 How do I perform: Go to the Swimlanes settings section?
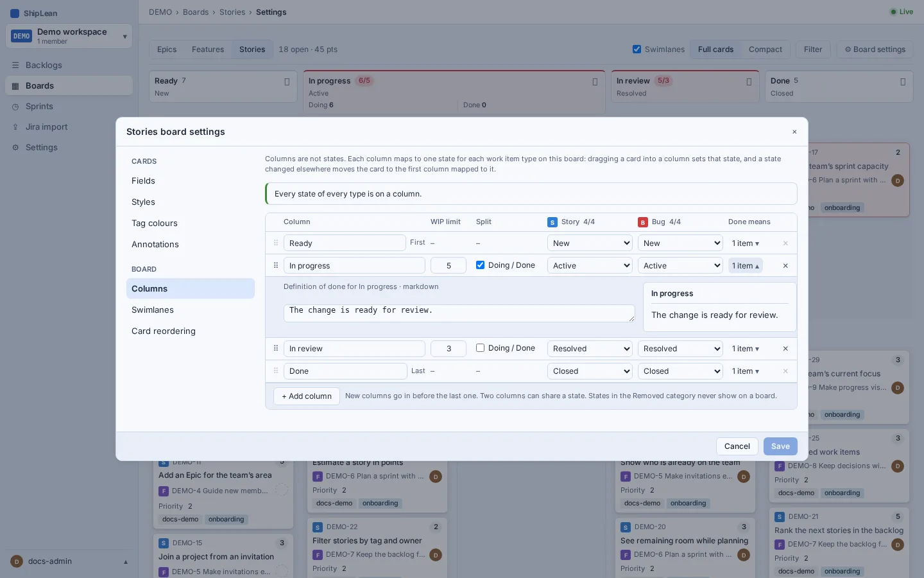pyautogui.click(x=191, y=310)
